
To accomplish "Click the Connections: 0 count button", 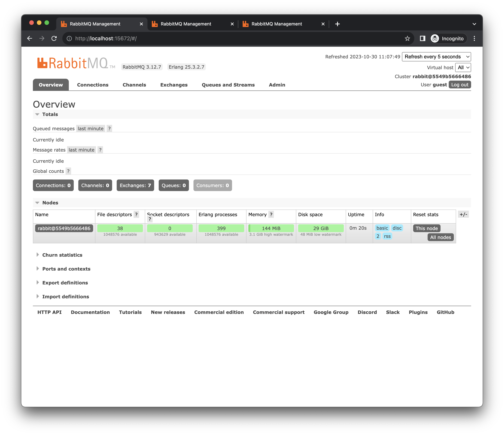I will (x=53, y=185).
